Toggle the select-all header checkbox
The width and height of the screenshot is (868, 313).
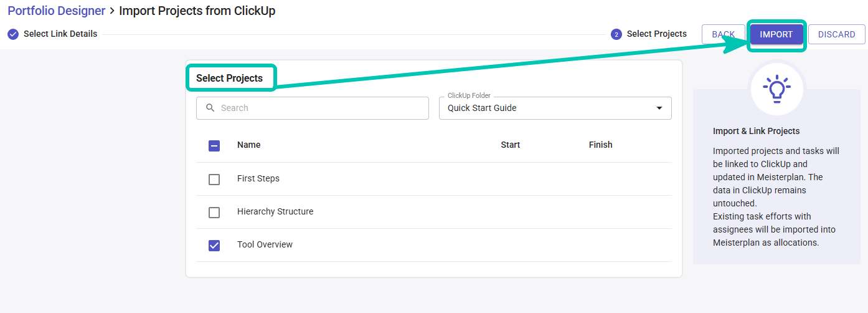[x=214, y=145]
